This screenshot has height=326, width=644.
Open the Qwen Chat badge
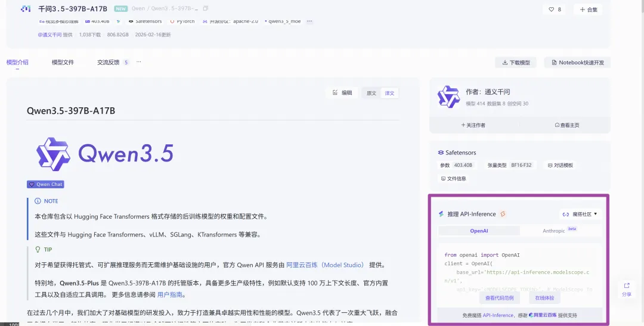pyautogui.click(x=45, y=184)
